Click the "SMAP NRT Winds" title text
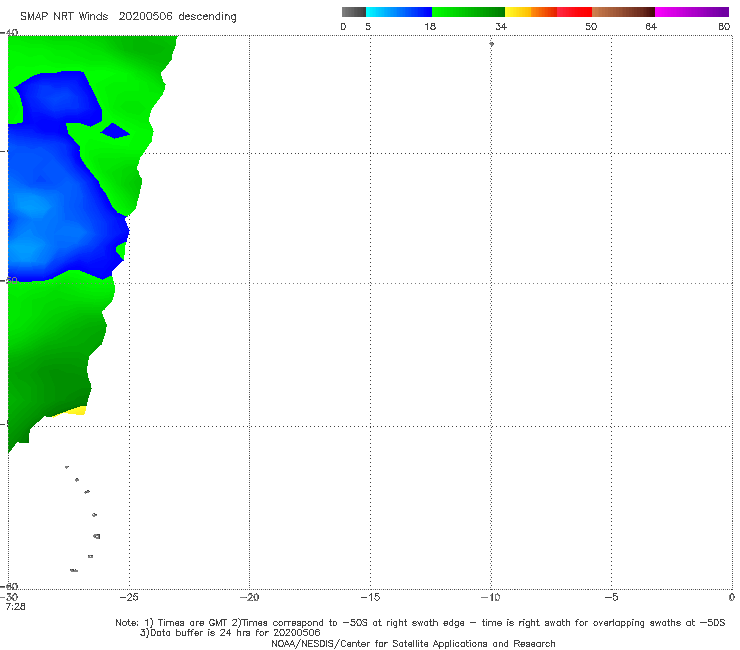The image size is (740, 650). click(64, 17)
